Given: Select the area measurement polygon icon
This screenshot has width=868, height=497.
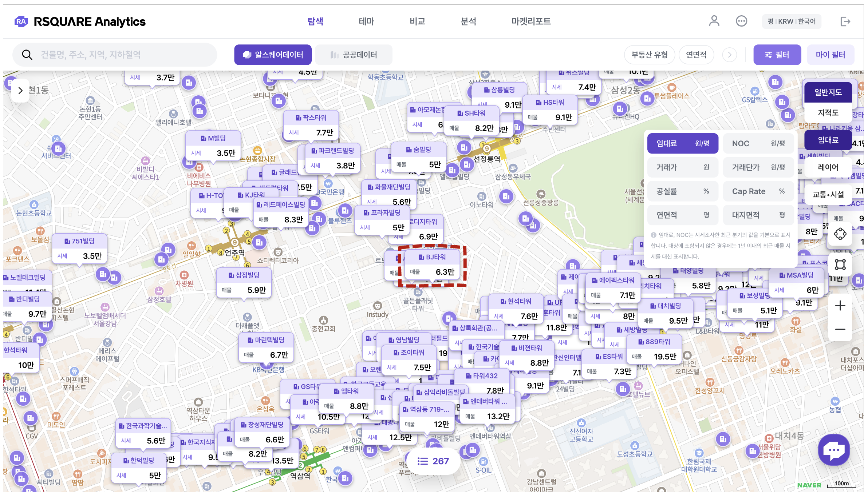Looking at the screenshot, I should 840,265.
